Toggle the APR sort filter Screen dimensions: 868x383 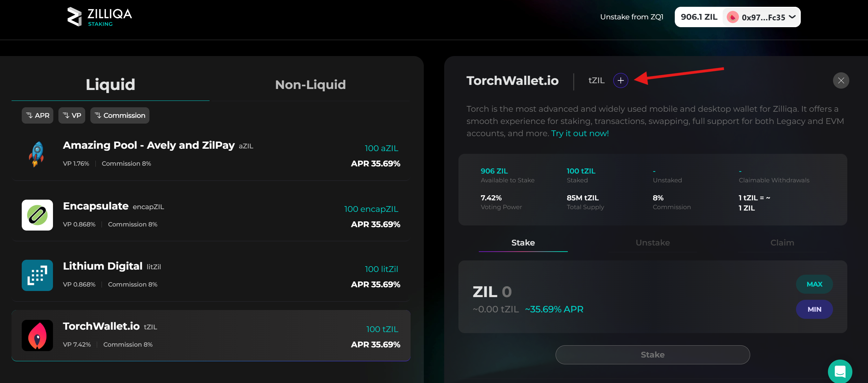37,115
